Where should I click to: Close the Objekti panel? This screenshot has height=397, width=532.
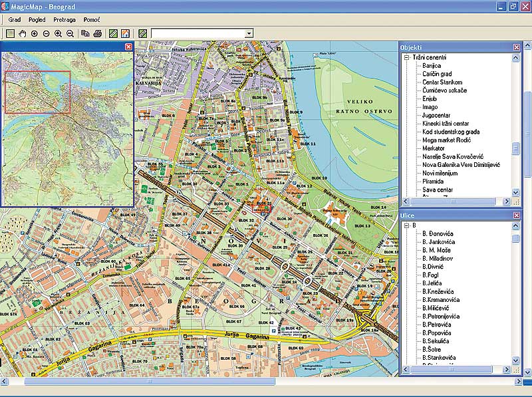point(517,47)
